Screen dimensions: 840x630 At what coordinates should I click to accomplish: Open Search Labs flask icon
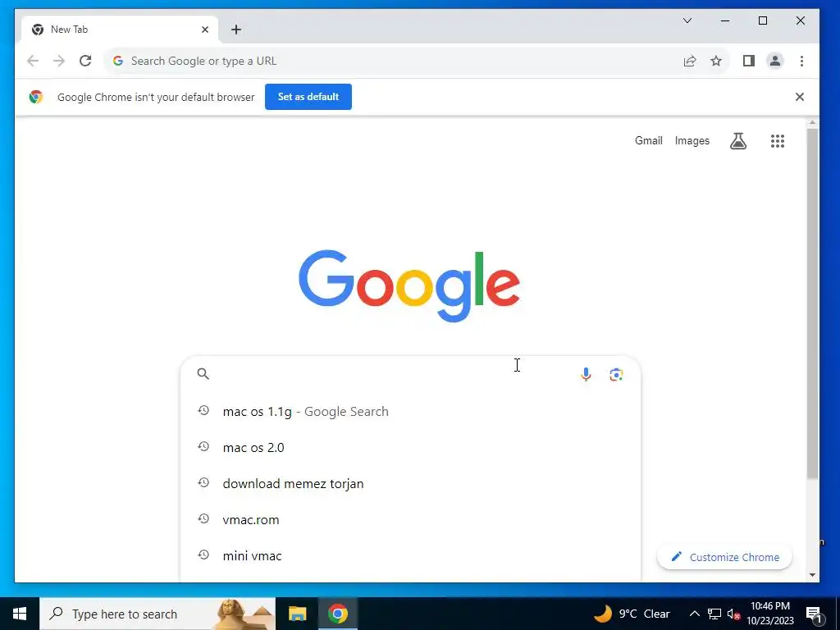click(x=738, y=141)
